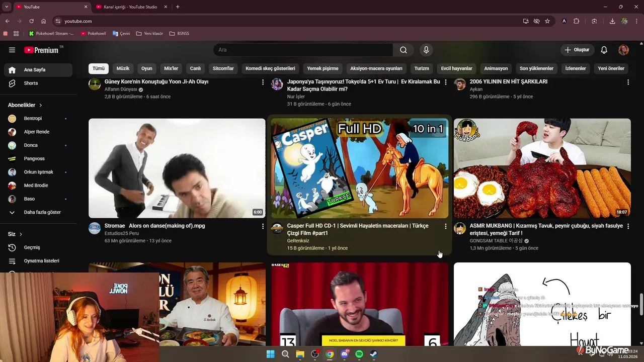Open Oynatma listeleri in sidebar

coord(38,261)
